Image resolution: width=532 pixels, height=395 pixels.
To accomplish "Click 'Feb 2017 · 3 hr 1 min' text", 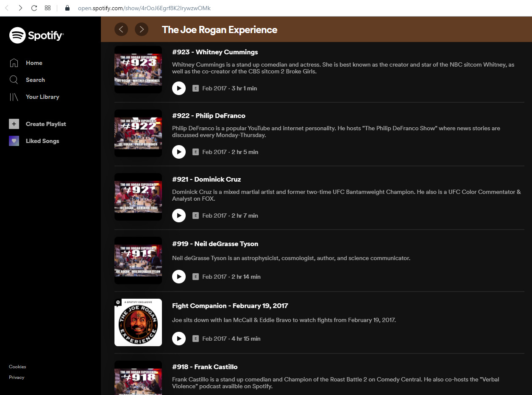I will (230, 88).
